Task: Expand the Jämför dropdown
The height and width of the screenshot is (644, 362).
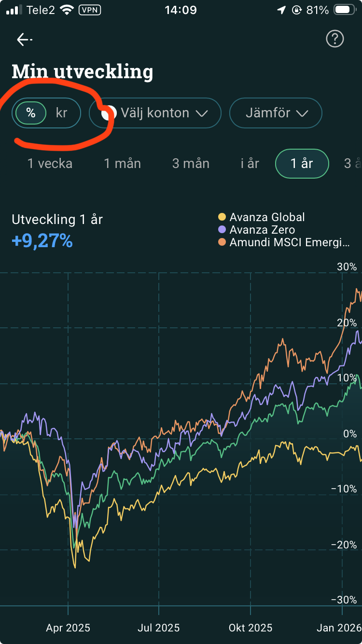Action: click(276, 113)
